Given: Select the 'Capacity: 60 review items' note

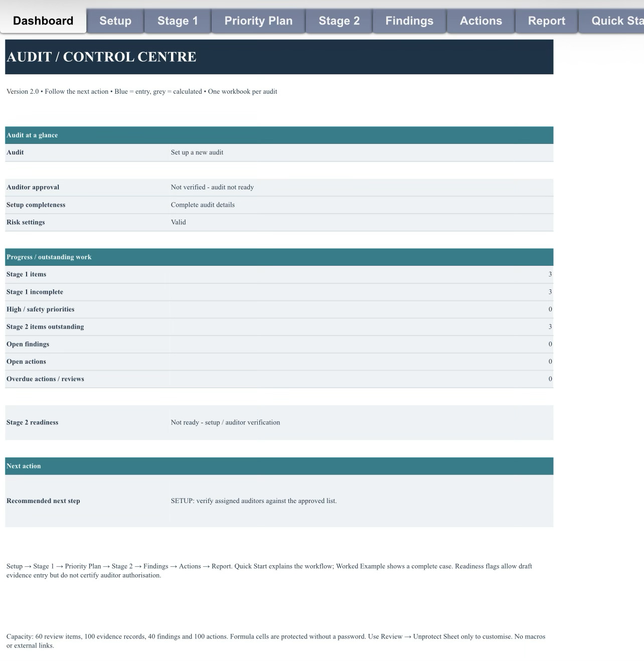Looking at the screenshot, I should (276, 641).
